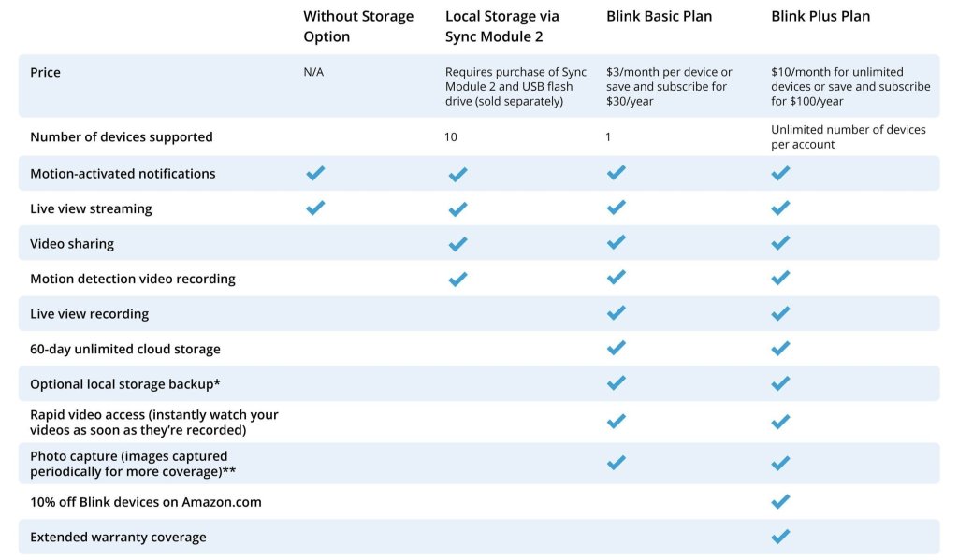
Task: Click Live view streaming checkmark for Without Storage Option
Action: pyautogui.click(x=315, y=208)
